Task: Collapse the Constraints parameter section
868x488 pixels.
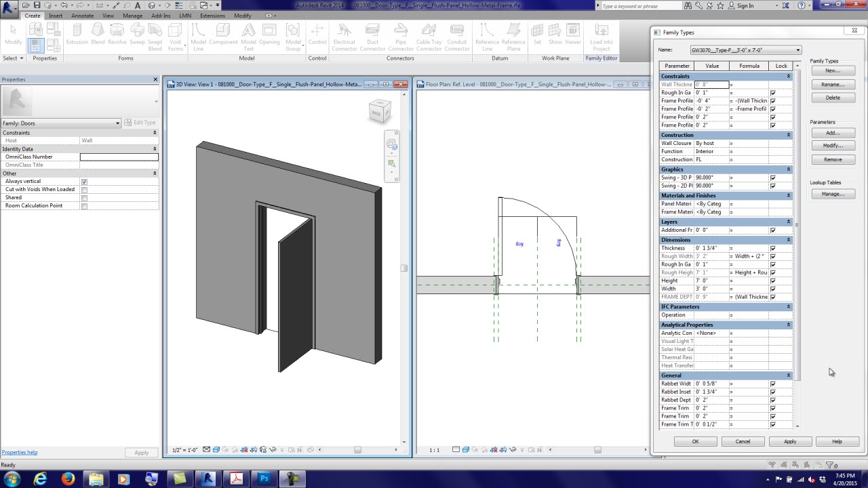Action: coord(788,76)
